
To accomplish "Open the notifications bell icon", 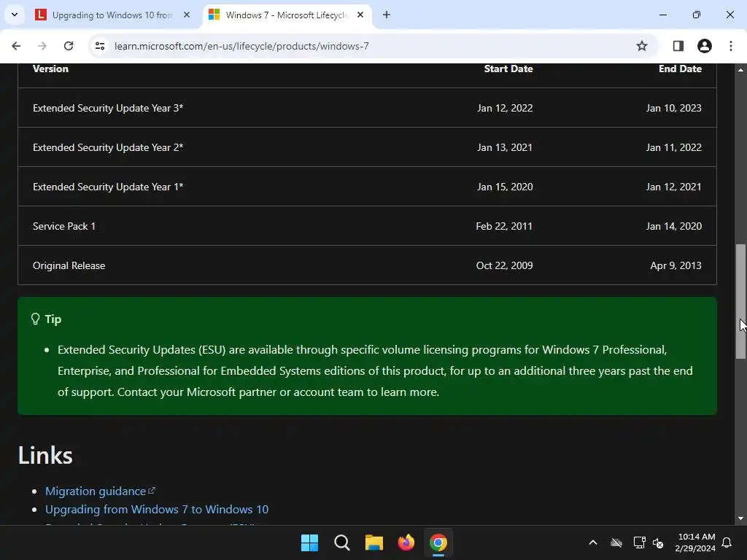I will click(727, 542).
